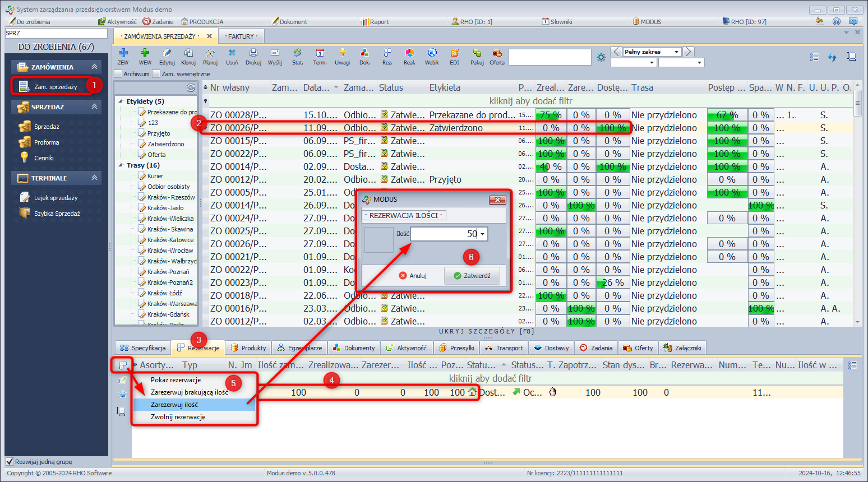
Task: Enable the Zam. wewnętrzne checkbox
Action: [156, 74]
